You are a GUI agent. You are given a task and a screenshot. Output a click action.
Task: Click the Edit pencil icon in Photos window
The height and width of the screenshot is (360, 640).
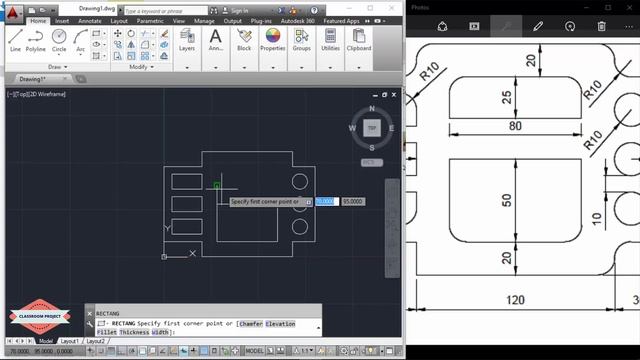[x=538, y=27]
